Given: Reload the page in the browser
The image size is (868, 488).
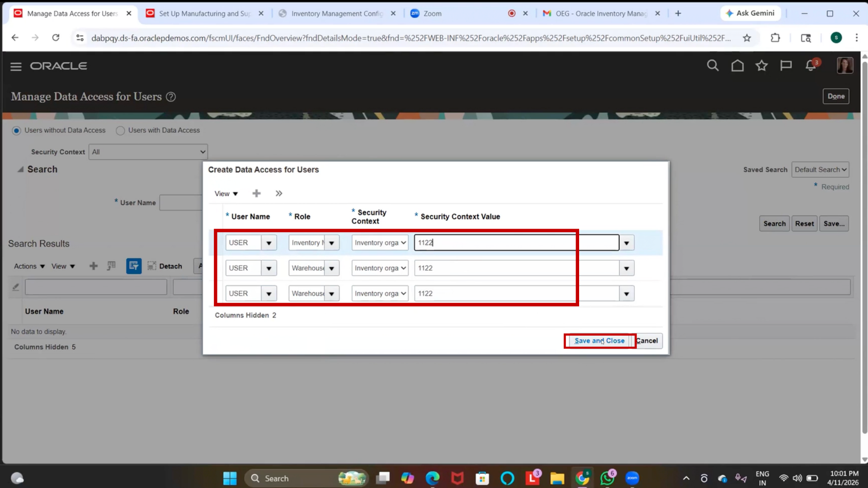Looking at the screenshot, I should coord(56,38).
